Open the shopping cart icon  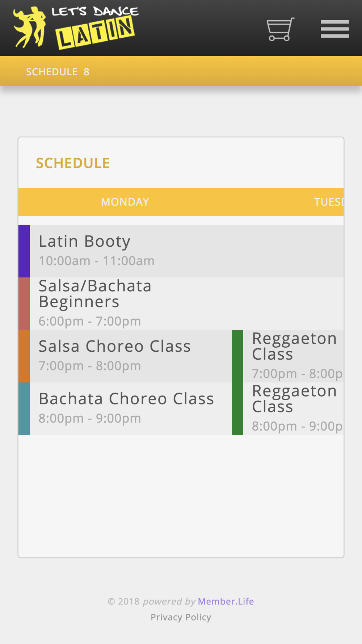pos(281,29)
